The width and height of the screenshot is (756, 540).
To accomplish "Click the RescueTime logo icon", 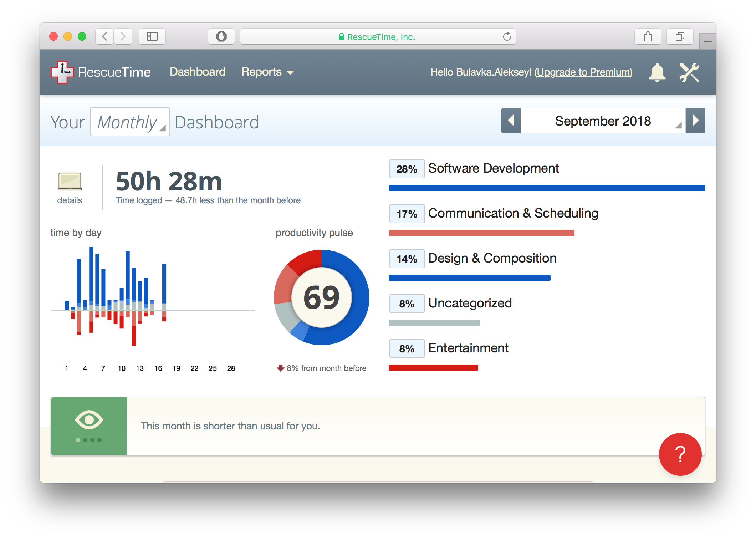I will pos(62,72).
